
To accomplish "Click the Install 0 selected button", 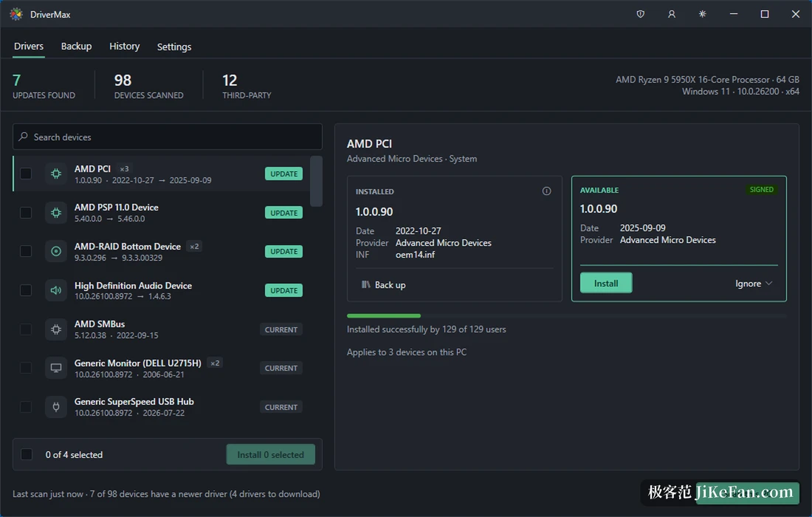I will click(x=270, y=454).
